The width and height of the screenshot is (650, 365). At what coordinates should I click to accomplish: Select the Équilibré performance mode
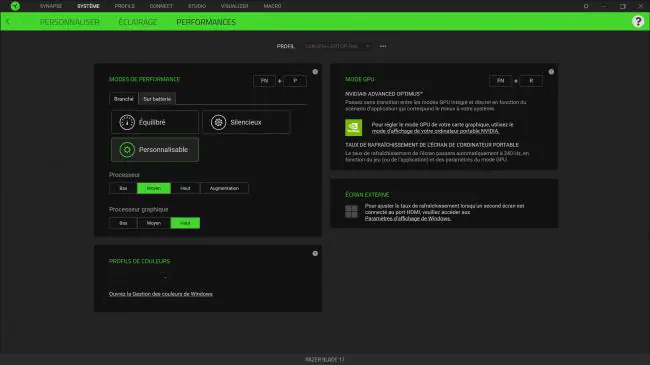[155, 122]
